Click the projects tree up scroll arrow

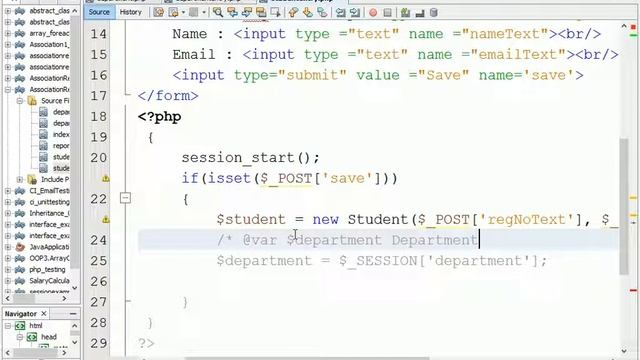coord(75,11)
